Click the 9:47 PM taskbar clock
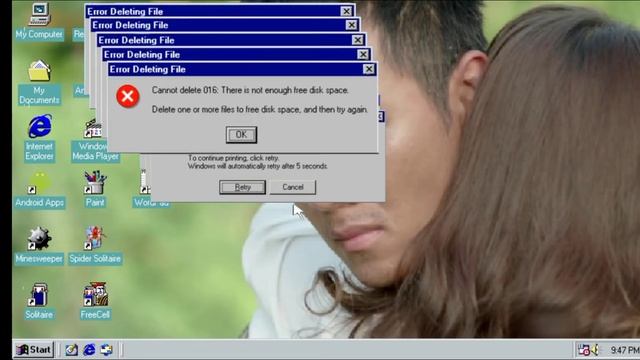640x360 pixels. [624, 350]
